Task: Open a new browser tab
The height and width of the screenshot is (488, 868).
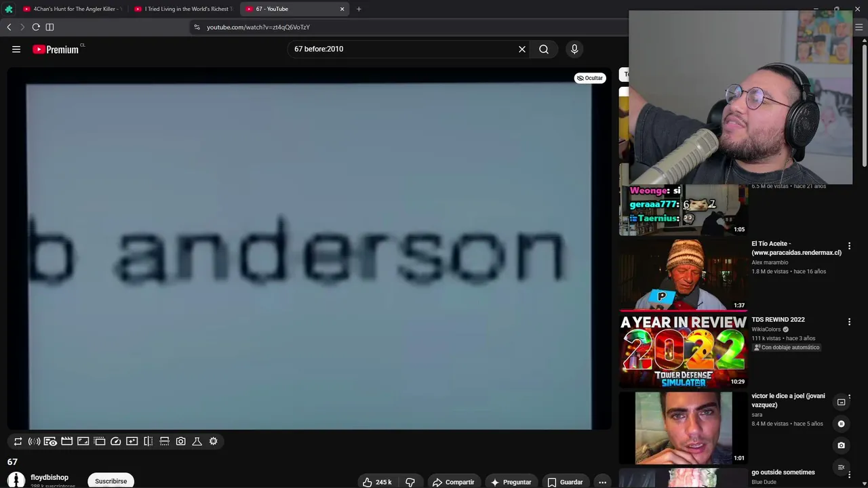Action: [359, 9]
